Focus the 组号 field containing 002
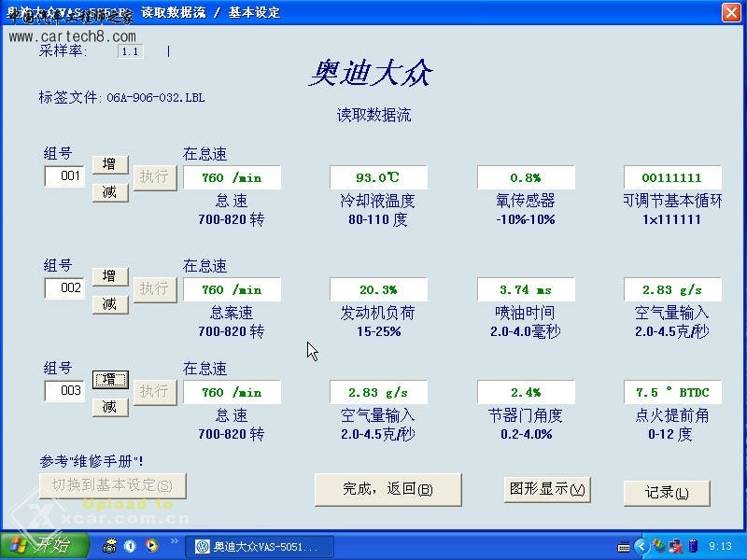The width and height of the screenshot is (747, 560). (64, 288)
